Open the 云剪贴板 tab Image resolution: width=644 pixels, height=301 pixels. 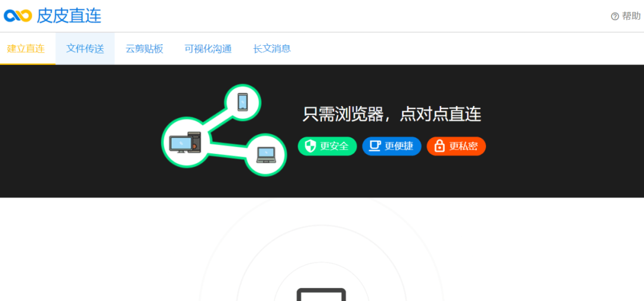tap(144, 49)
